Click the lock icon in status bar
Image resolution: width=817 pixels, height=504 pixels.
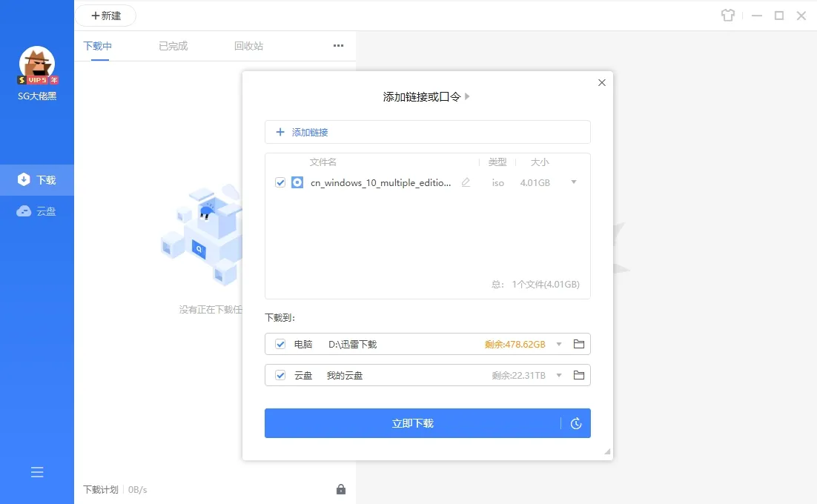pos(341,489)
